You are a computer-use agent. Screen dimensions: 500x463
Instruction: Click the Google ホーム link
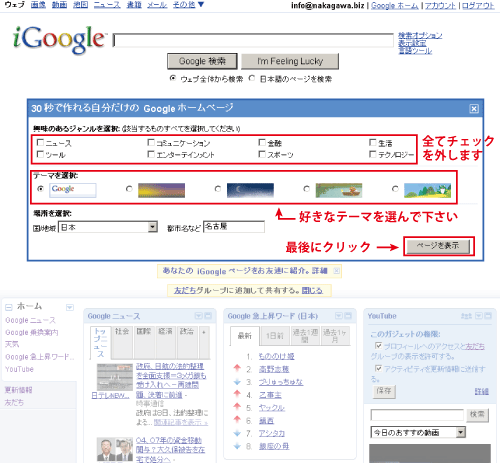pyautogui.click(x=394, y=6)
